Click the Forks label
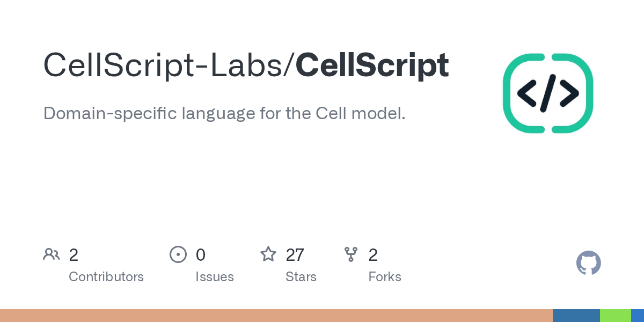 (385, 277)
